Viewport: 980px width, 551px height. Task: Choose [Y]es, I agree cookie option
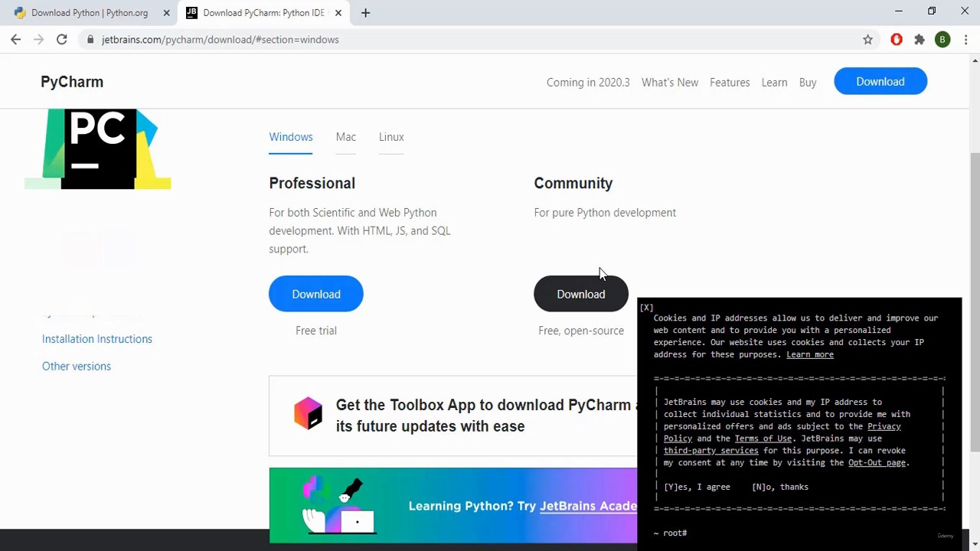click(697, 487)
